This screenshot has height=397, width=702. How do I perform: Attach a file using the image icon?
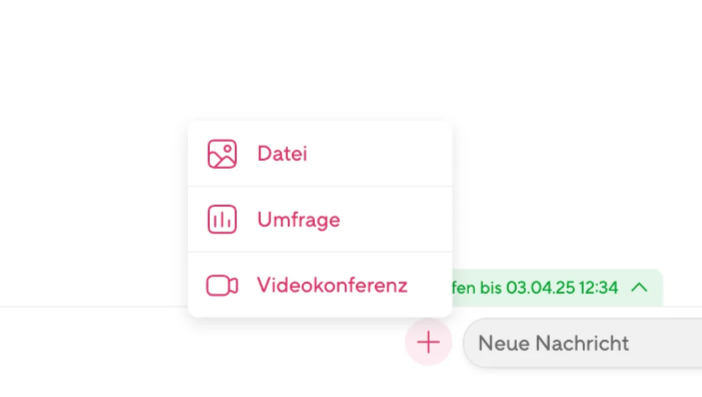coord(222,154)
